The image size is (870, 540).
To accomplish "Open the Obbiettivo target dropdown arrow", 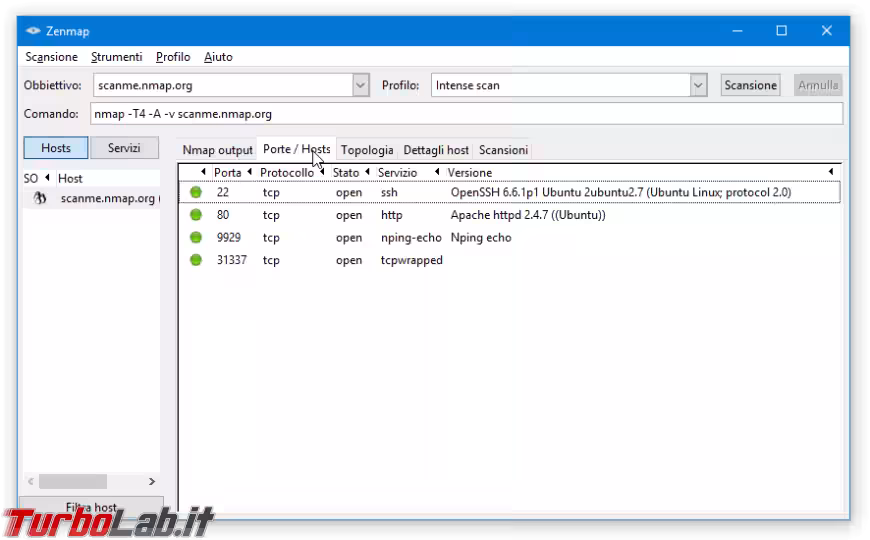I will point(361,85).
